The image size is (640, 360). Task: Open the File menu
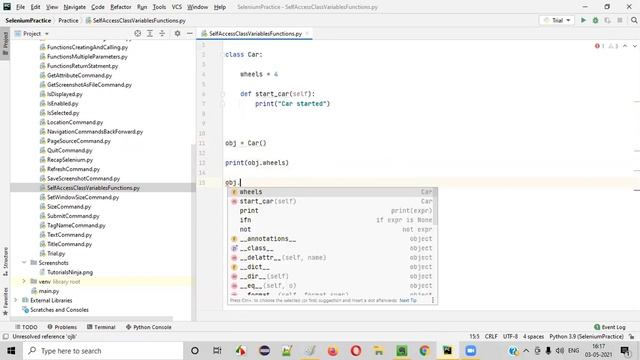click(x=20, y=7)
